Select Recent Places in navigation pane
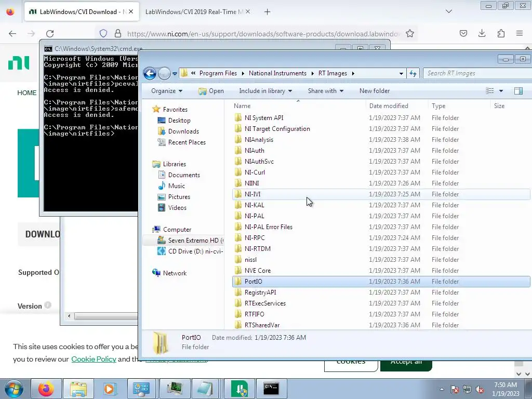The image size is (532, 399). click(187, 142)
